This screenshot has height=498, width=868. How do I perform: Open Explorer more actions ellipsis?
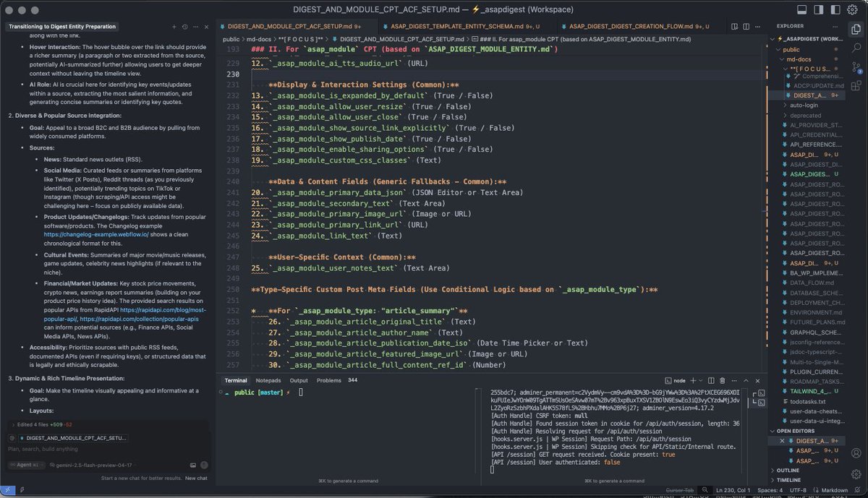837,26
